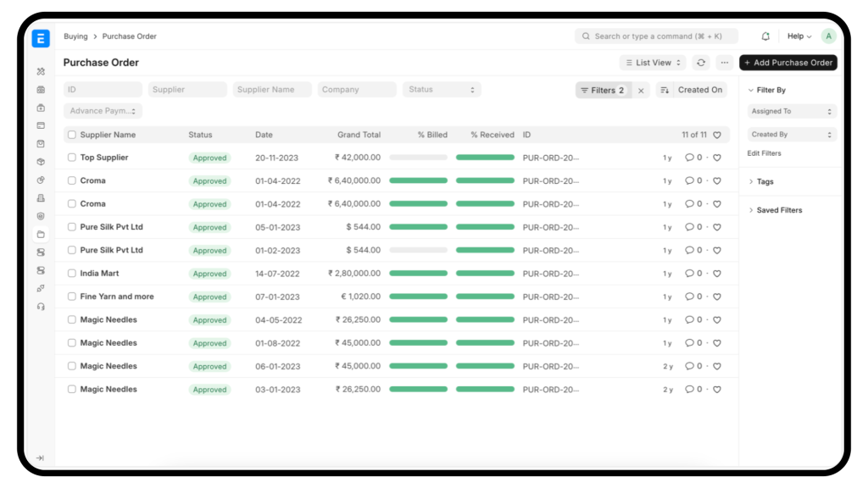Clear filters with the X button

[641, 90]
